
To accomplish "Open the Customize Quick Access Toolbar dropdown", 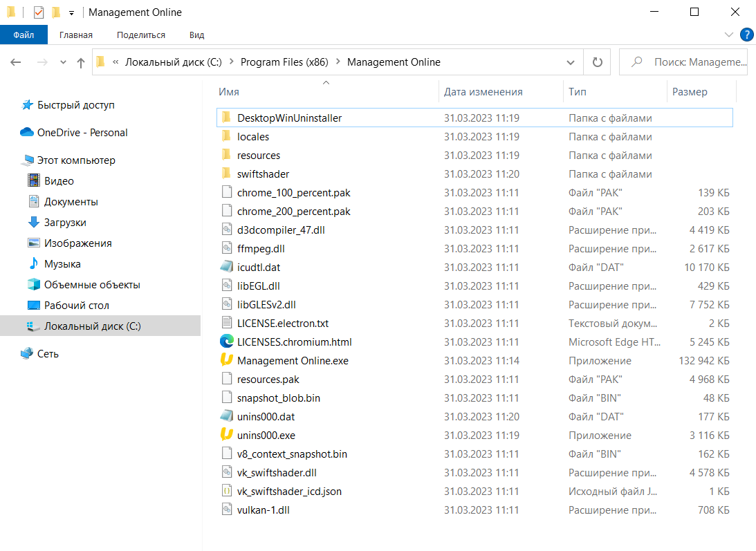I will pyautogui.click(x=71, y=12).
